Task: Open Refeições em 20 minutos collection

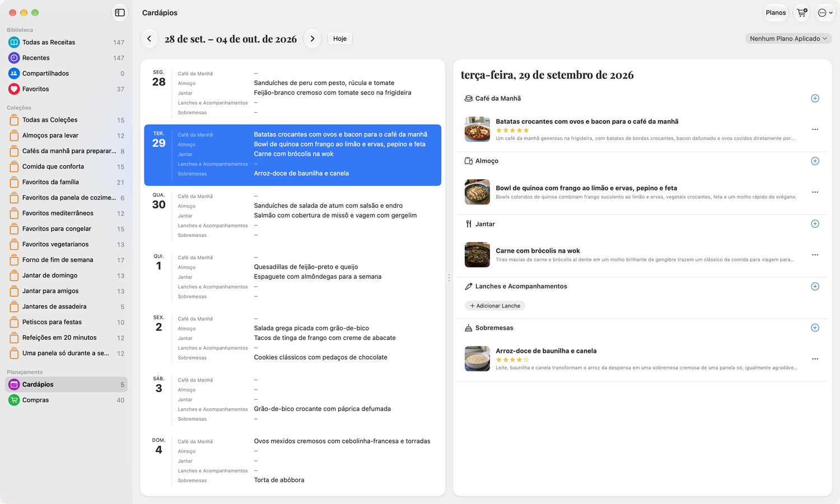Action: click(66, 338)
